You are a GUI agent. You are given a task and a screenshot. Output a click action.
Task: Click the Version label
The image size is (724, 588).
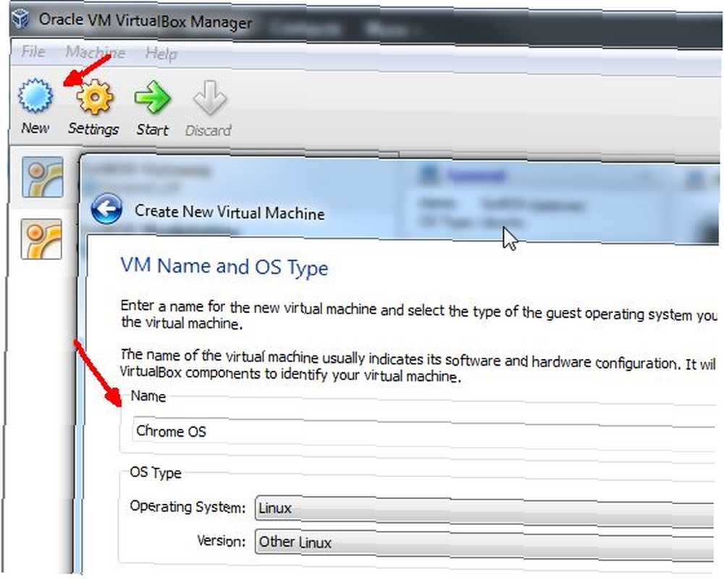tap(221, 541)
